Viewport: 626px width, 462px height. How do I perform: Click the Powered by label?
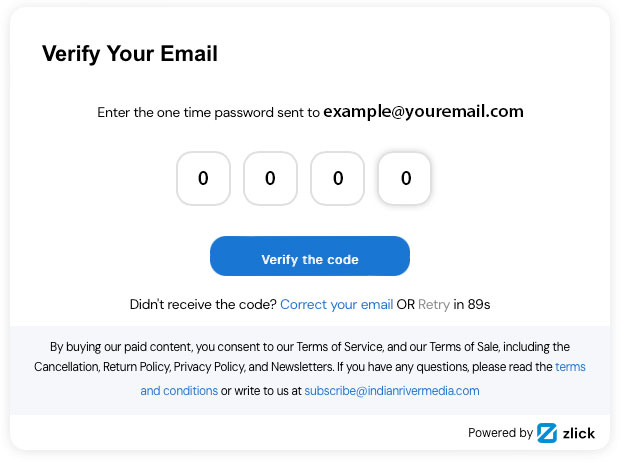point(500,433)
